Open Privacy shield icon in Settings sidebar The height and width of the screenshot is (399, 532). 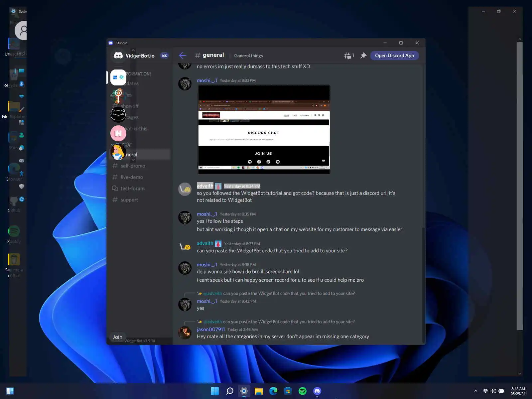coord(22,187)
